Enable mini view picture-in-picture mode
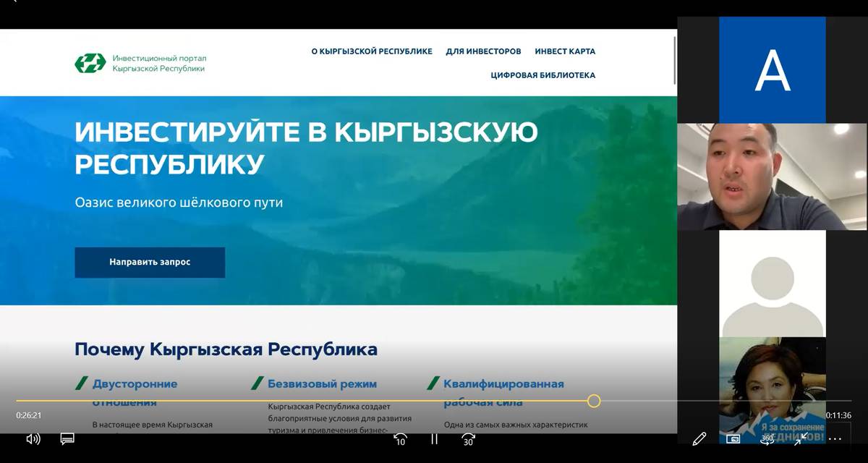Viewport: 868px width, 463px height. tap(733, 439)
